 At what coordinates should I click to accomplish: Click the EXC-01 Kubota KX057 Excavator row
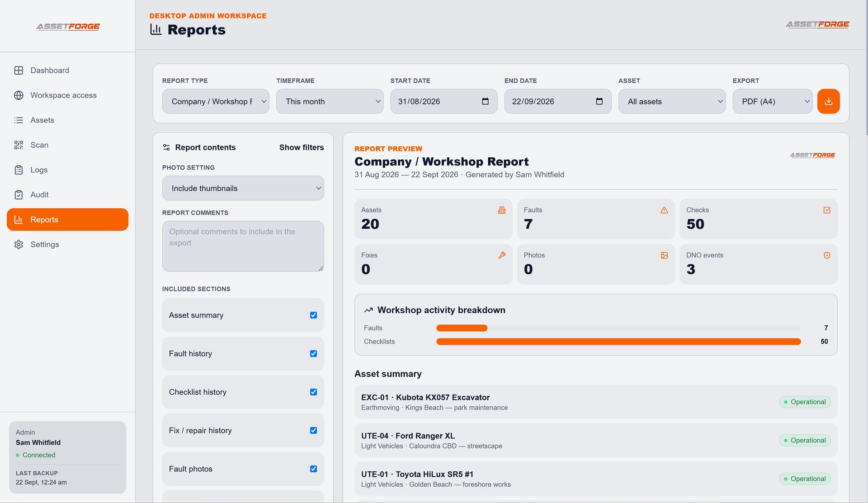coord(596,402)
